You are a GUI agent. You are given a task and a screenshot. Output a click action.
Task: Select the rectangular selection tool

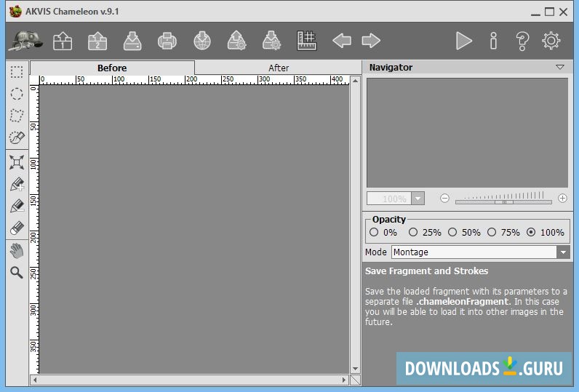[17, 72]
